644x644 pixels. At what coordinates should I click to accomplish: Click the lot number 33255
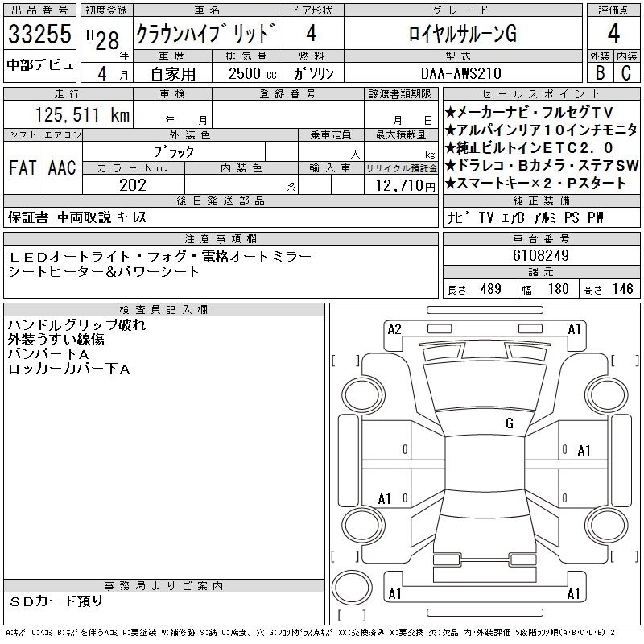click(x=40, y=35)
